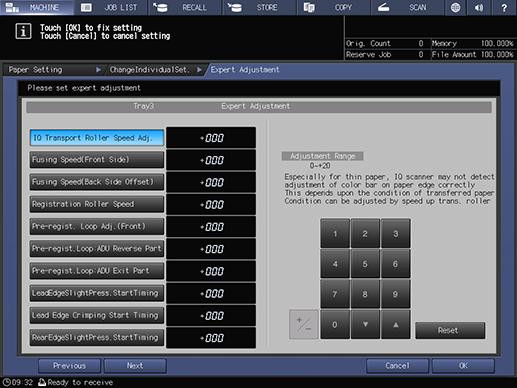The width and height of the screenshot is (517, 388).
Task: Select LeadEdgeSlightPress.StartTiming item
Action: click(x=97, y=293)
